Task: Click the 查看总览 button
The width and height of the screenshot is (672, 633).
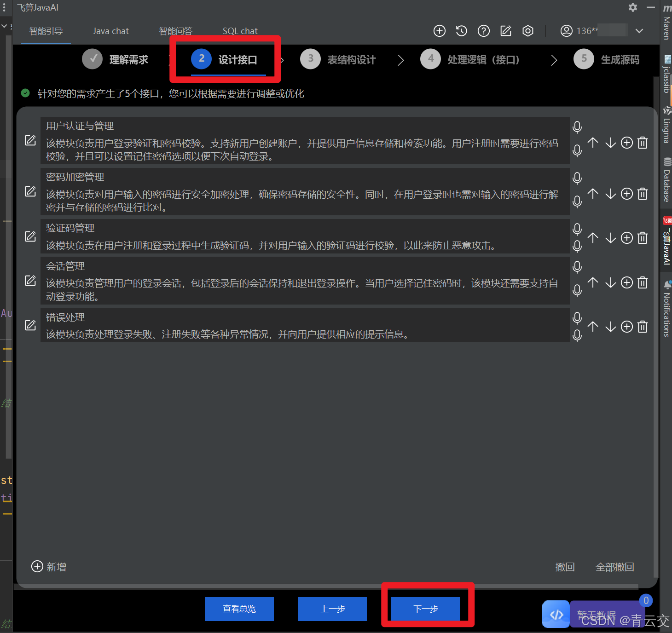Action: click(x=239, y=609)
